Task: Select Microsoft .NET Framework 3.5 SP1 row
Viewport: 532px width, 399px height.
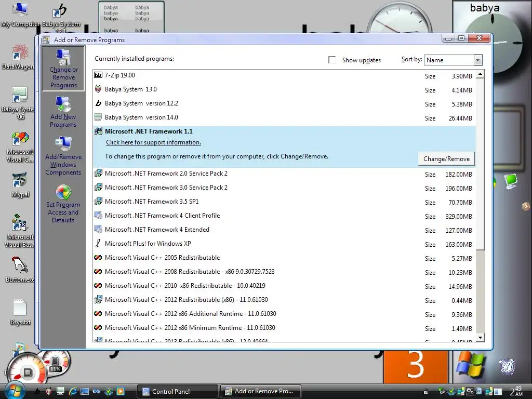Action: [284, 202]
